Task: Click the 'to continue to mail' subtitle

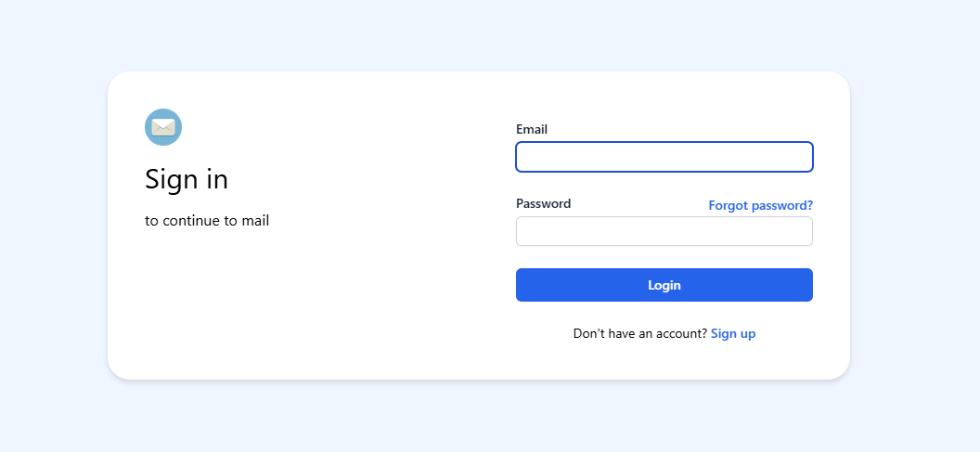Action: [x=207, y=221]
